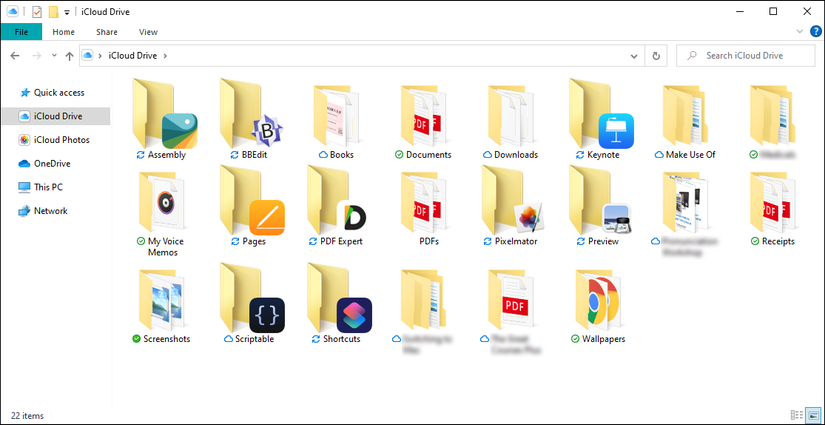
Task: Click the iCloud icon in the address bar
Action: tap(87, 56)
